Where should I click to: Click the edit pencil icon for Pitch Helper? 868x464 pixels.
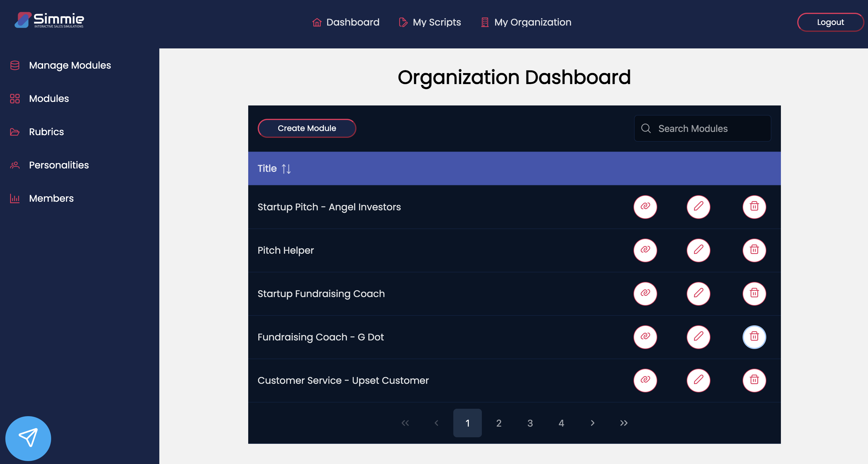click(699, 250)
